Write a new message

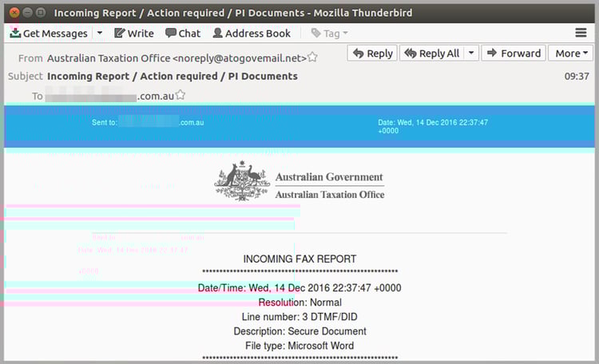pos(134,34)
